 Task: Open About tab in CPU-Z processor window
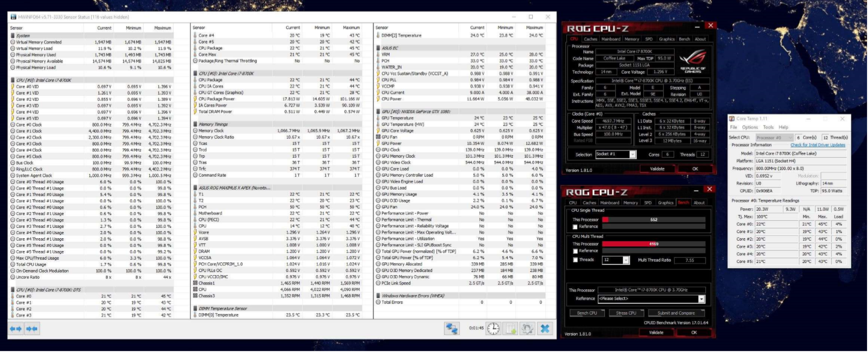700,39
